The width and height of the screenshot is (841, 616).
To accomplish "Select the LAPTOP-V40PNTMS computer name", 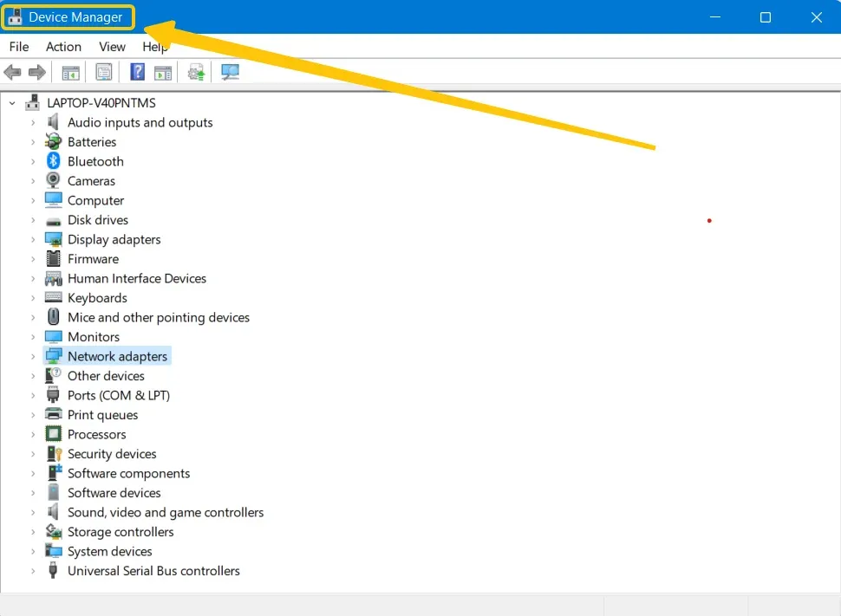I will tap(101, 102).
